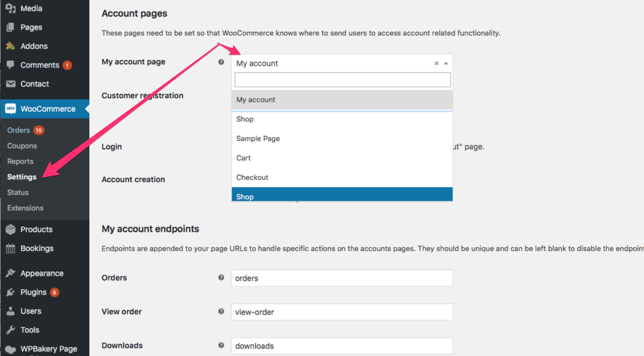Open Bookings menu
This screenshot has width=644, height=356.
37,248
